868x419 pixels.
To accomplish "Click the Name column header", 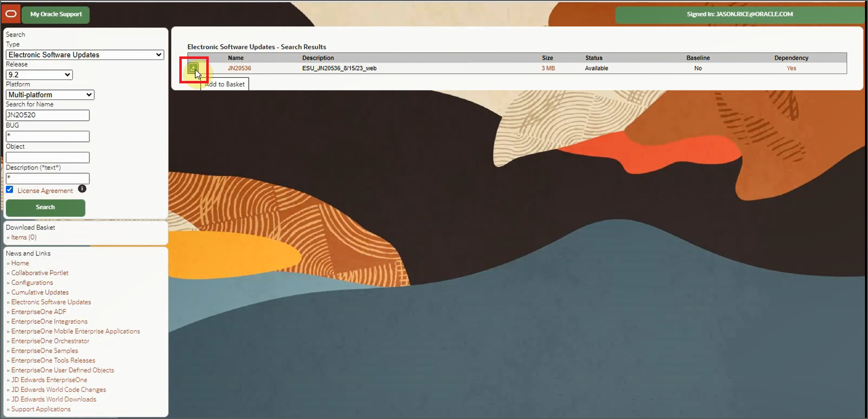I will coord(236,58).
